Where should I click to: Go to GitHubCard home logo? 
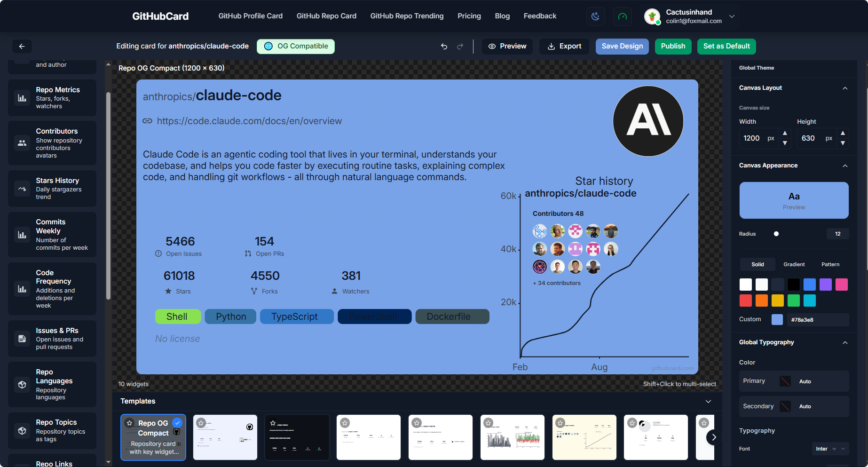tap(160, 16)
